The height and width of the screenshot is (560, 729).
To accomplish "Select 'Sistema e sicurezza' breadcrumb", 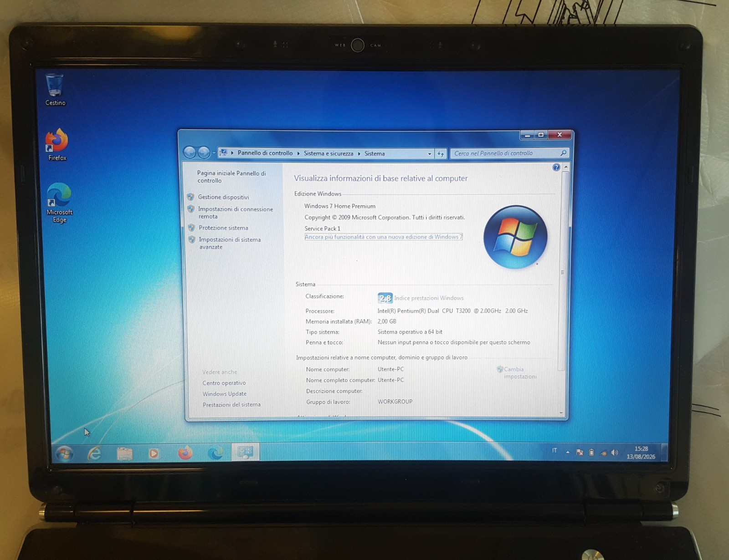I will point(329,153).
